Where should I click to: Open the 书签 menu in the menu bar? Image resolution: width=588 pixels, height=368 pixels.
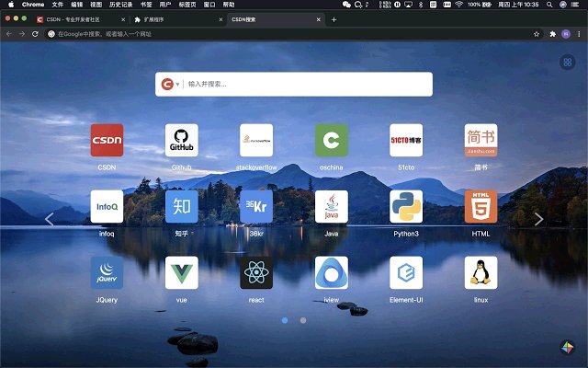146,5
